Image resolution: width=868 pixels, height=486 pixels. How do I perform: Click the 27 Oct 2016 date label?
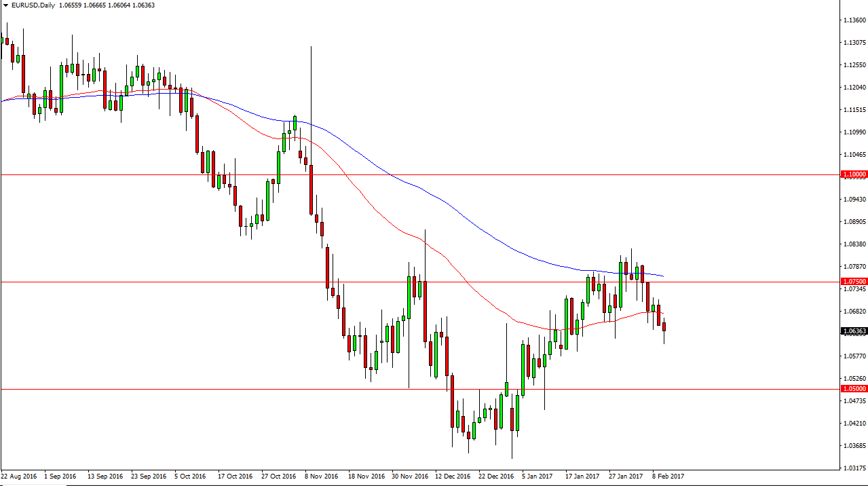coord(278,476)
